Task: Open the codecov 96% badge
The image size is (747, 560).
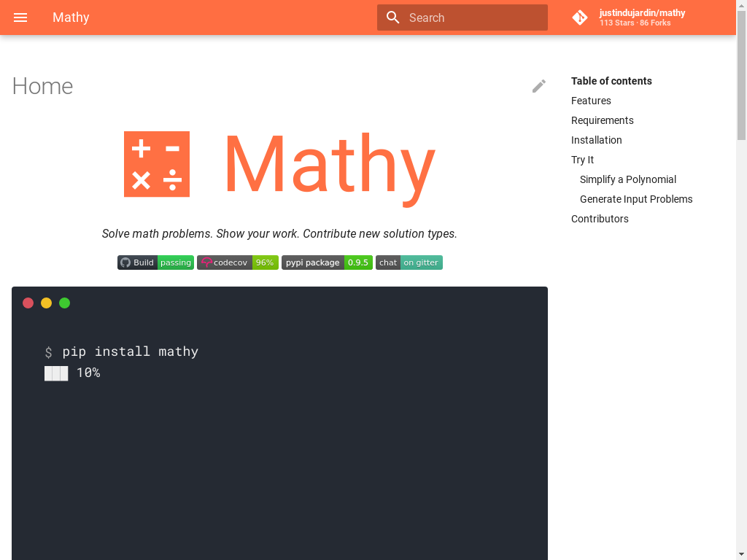Action: [x=238, y=262]
